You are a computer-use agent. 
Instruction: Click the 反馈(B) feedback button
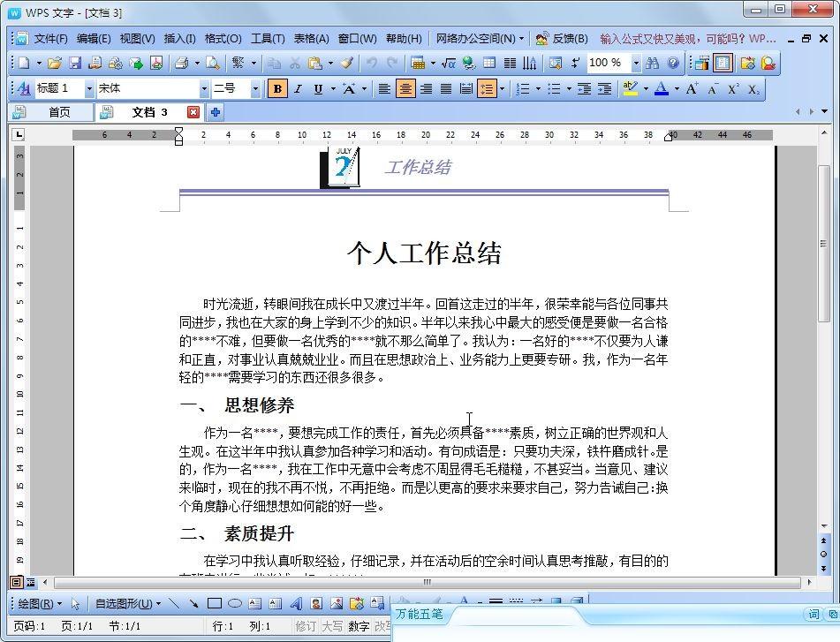pyautogui.click(x=562, y=39)
